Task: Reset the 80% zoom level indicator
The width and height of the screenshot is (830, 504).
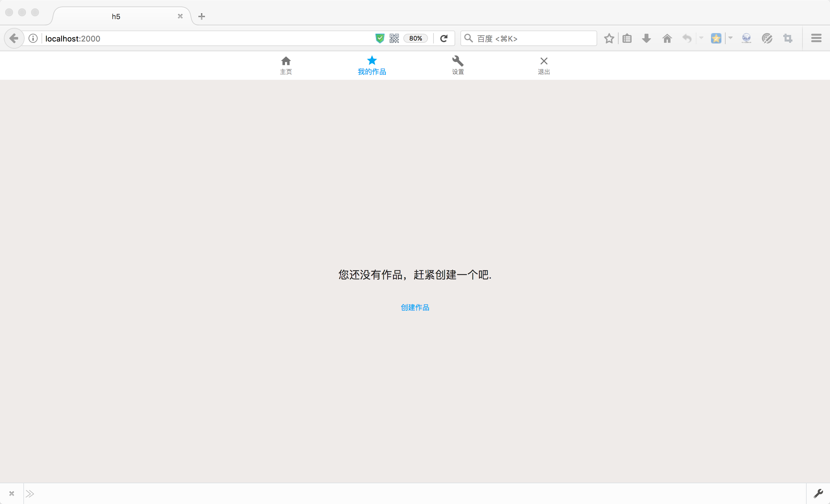Action: point(415,38)
